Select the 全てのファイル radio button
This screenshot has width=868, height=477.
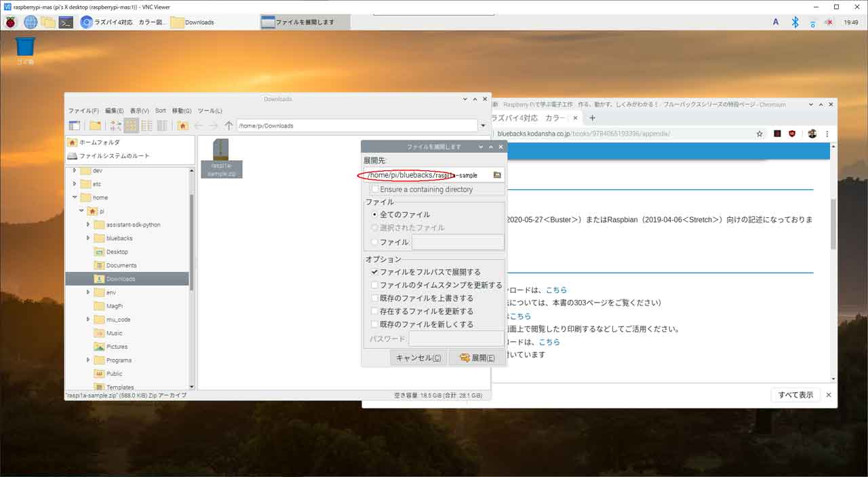374,214
